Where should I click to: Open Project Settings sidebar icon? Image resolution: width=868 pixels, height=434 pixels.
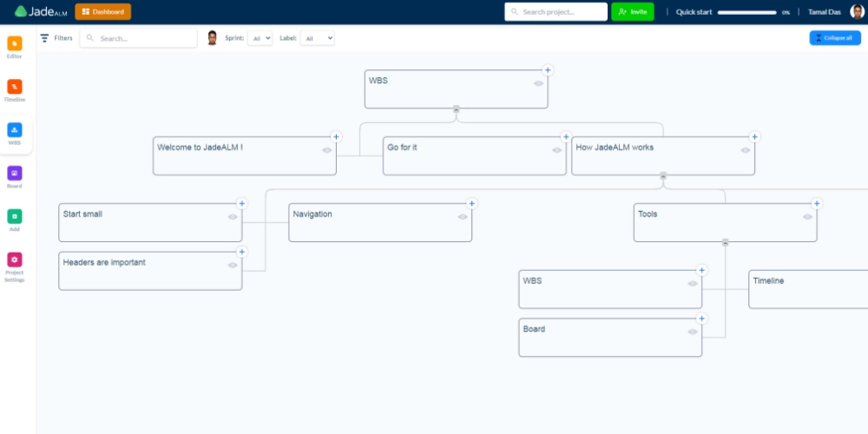coord(15,260)
